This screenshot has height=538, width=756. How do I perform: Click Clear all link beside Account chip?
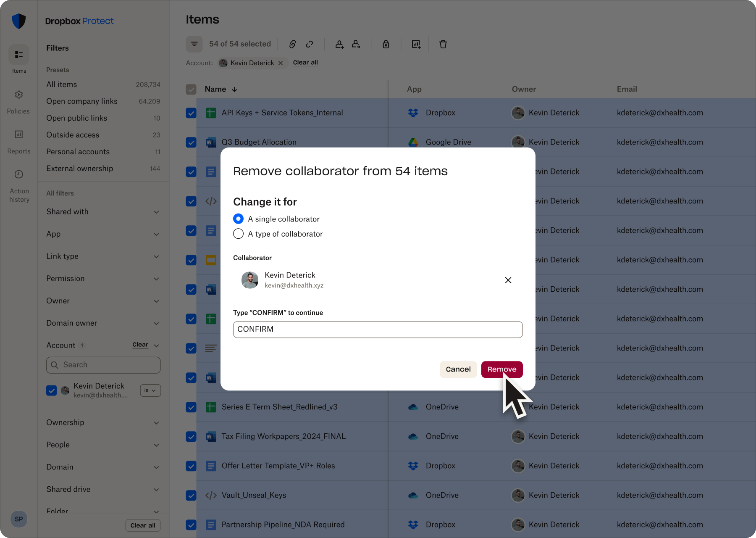[305, 63]
